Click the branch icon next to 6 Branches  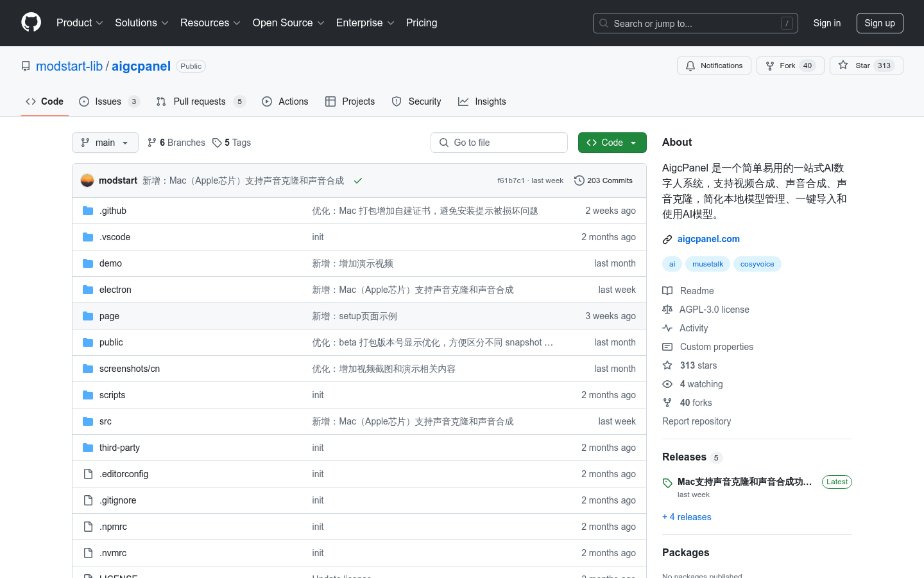[152, 143]
